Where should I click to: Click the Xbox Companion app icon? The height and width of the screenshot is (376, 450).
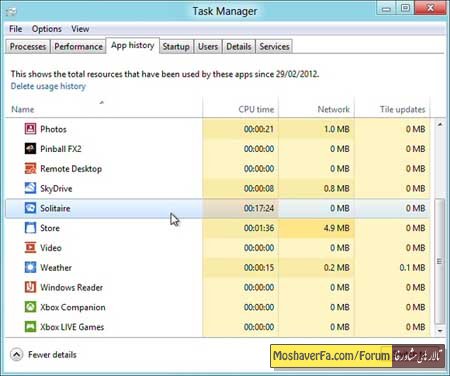point(30,307)
